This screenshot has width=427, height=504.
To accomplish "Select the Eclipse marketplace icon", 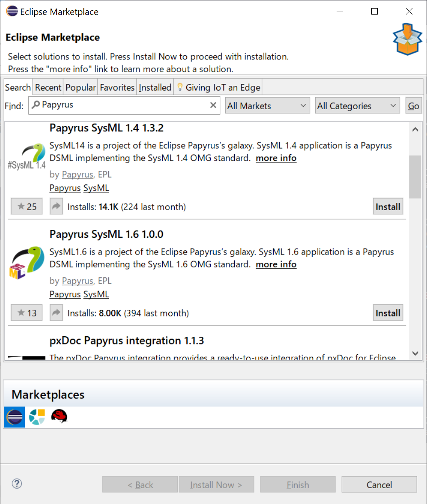I will click(x=15, y=417).
